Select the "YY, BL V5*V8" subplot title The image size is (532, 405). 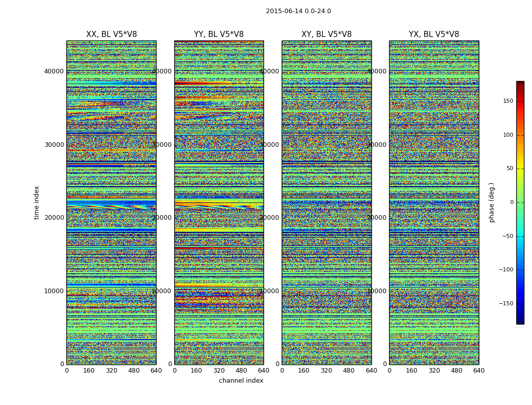coord(219,34)
